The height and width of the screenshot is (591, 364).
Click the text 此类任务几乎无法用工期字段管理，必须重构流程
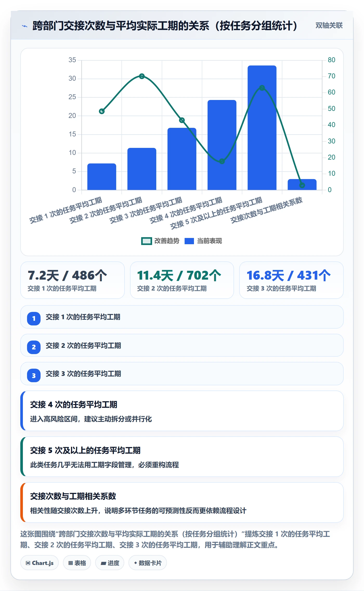pos(105,465)
